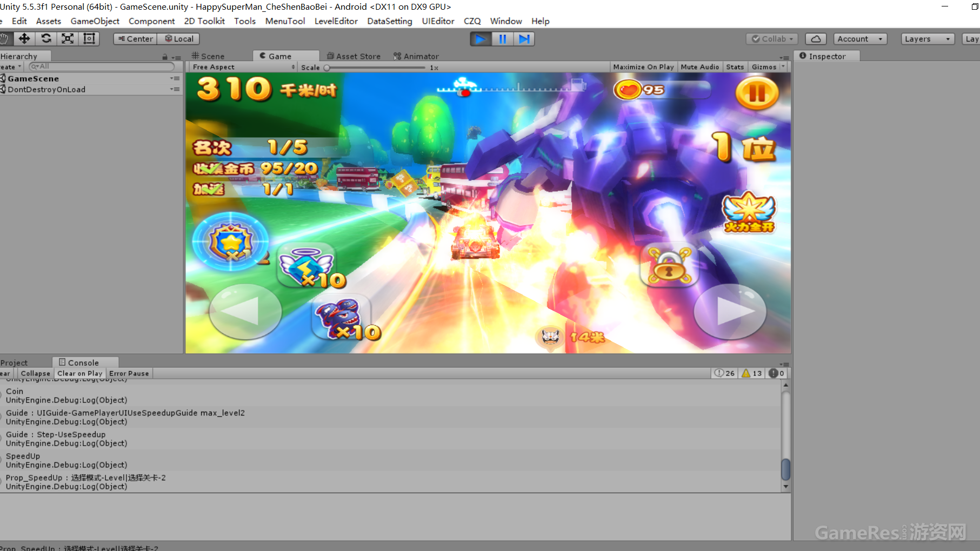Screen dimensions: 980x551
Task: Click the Pause button
Action: coord(502,39)
